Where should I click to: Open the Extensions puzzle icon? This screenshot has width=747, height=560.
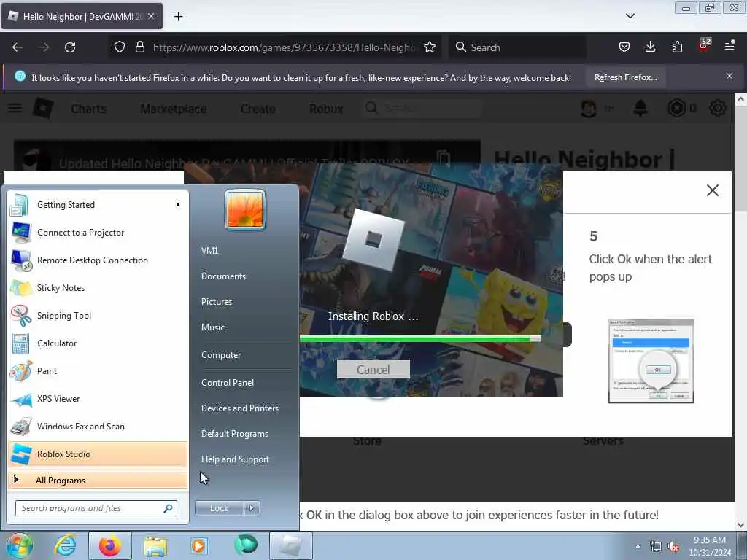[x=677, y=47]
